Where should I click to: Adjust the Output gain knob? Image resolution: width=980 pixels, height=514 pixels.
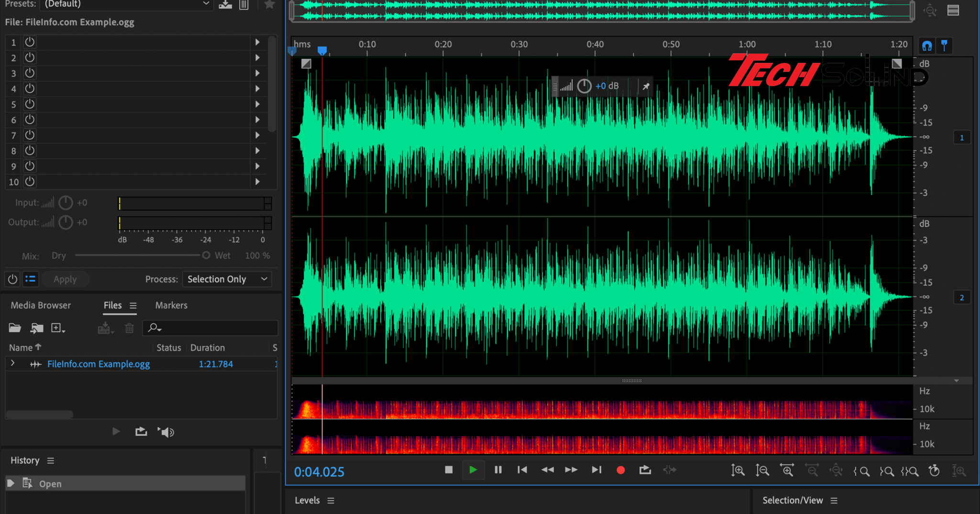point(66,222)
